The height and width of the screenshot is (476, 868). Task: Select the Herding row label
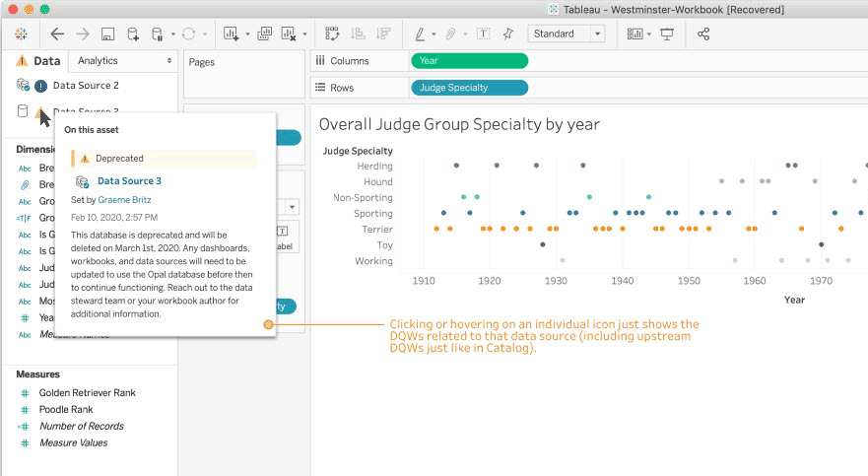(x=374, y=166)
